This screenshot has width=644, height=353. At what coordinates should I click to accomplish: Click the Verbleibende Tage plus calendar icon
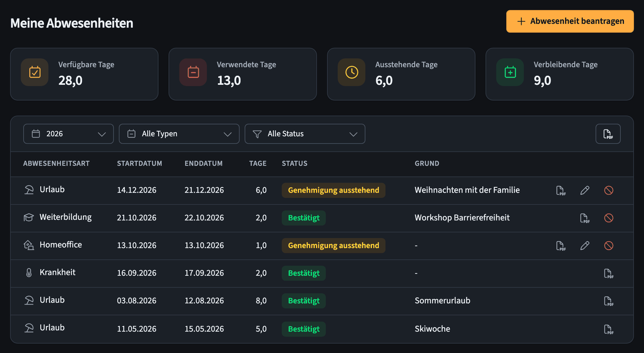click(x=510, y=72)
